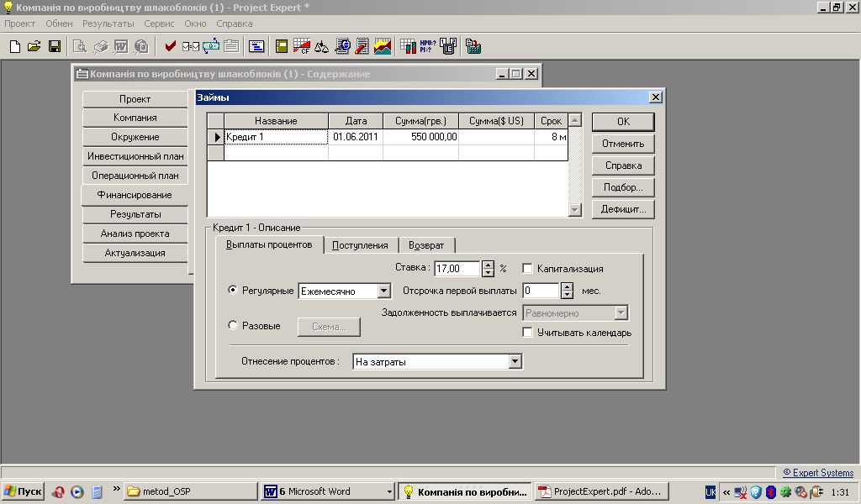Click the Opera icon in quick launch
The width and height of the screenshot is (861, 504).
58,492
